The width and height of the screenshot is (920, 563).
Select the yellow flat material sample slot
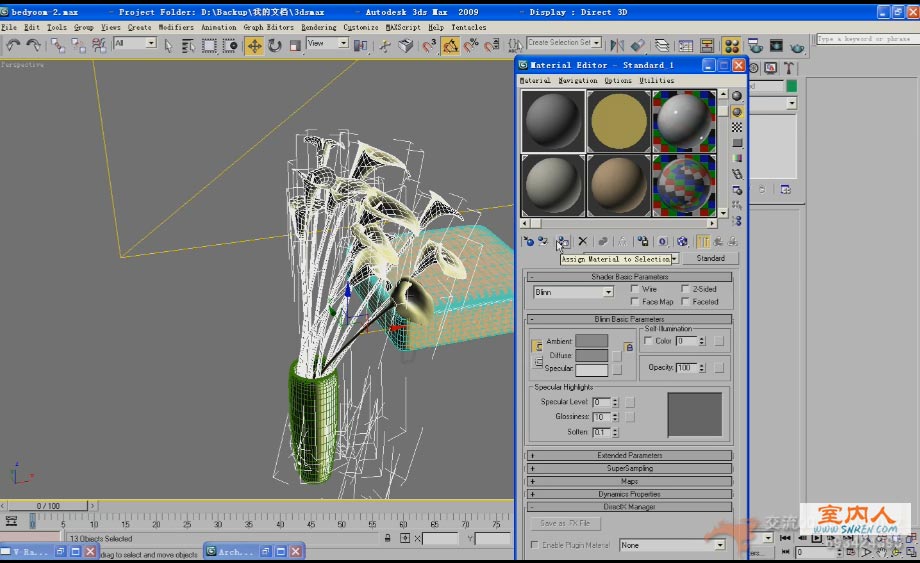pyautogui.click(x=618, y=121)
